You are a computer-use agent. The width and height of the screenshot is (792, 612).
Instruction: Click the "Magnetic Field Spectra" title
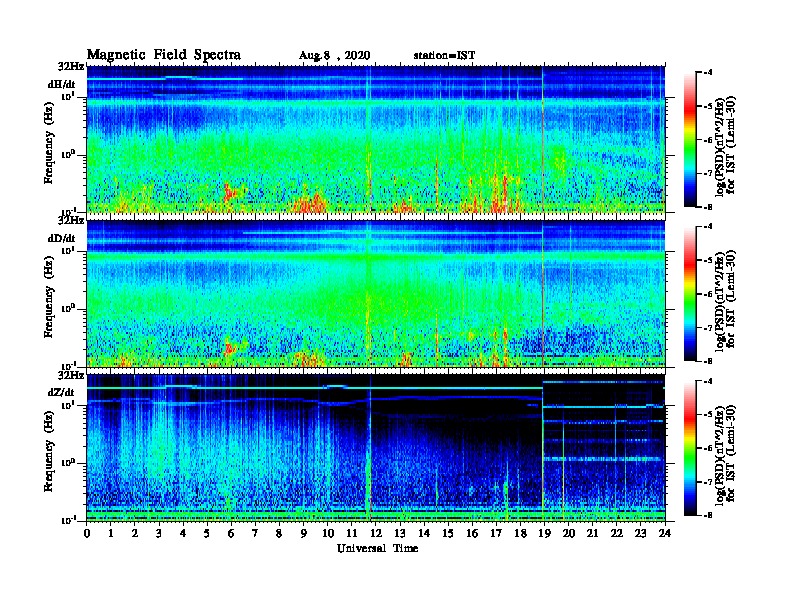coord(164,55)
